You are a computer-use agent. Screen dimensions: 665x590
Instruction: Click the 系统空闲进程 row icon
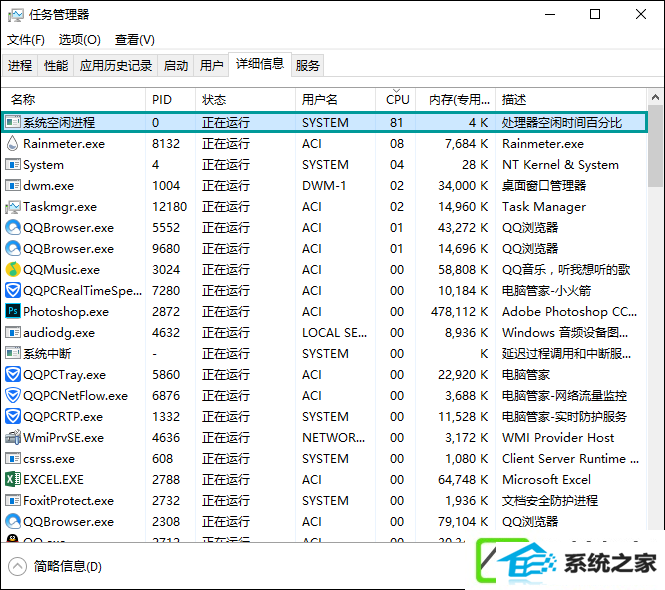[x=13, y=122]
